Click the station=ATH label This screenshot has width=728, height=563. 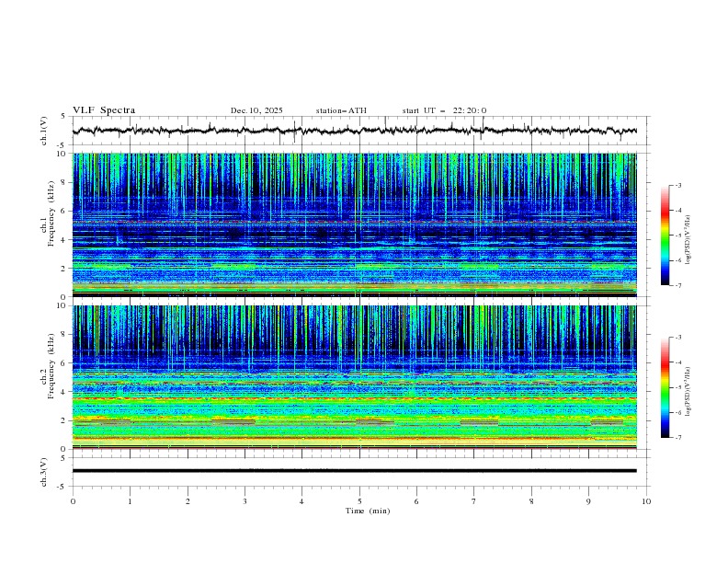point(341,110)
